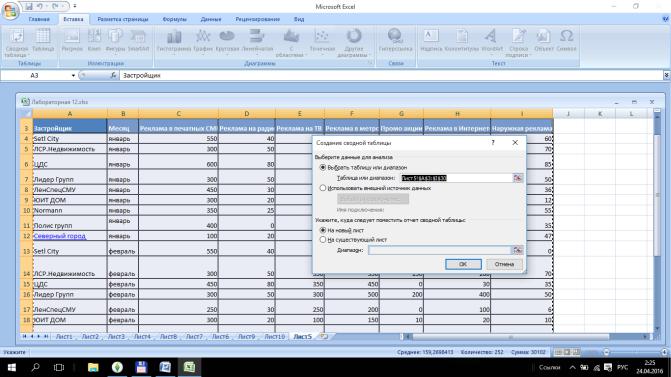
Task: Open the dialog help question mark
Action: [493, 142]
